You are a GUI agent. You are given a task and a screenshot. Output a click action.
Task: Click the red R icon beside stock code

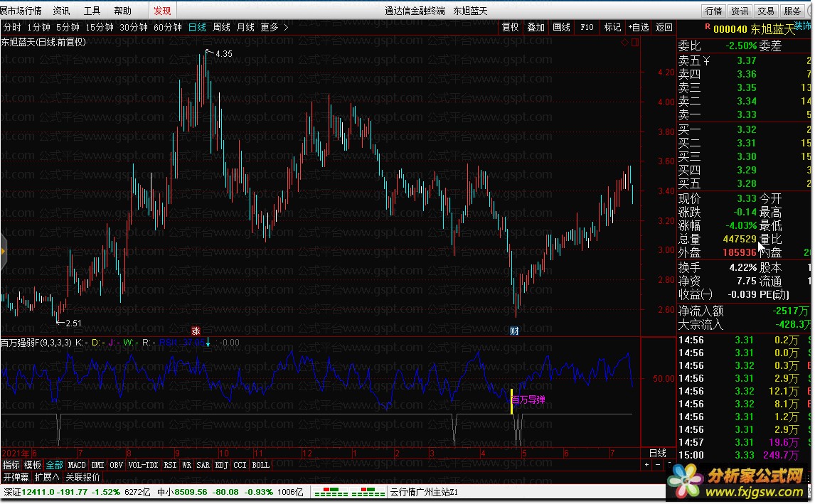(708, 27)
